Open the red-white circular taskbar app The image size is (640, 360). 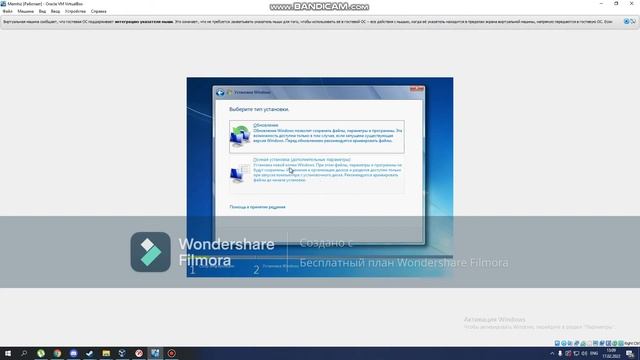[139, 353]
